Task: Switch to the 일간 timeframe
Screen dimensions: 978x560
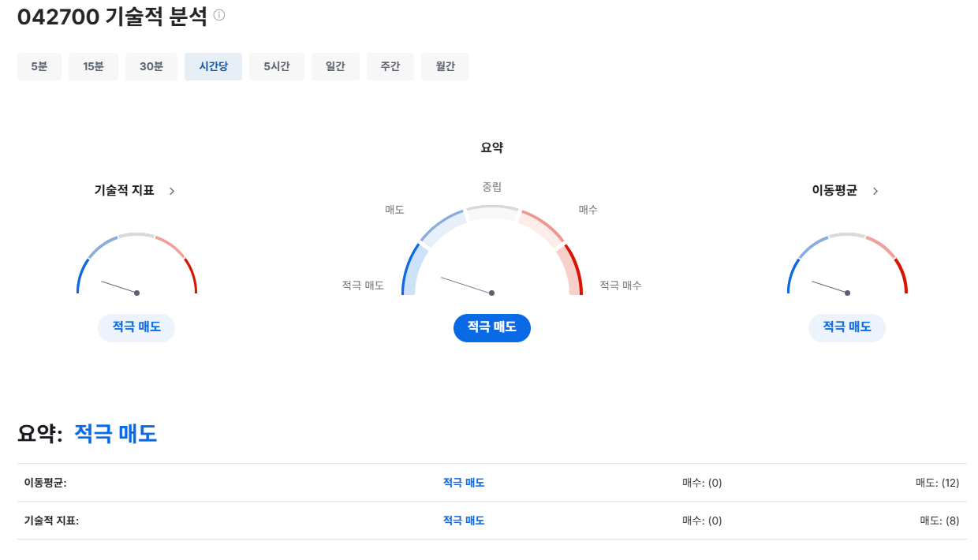Action: click(x=335, y=66)
